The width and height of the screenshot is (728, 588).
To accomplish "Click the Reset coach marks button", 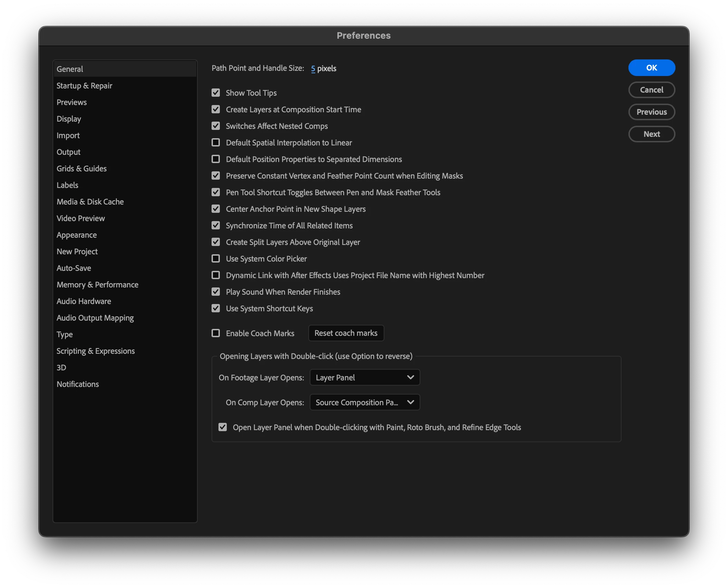I will point(346,333).
